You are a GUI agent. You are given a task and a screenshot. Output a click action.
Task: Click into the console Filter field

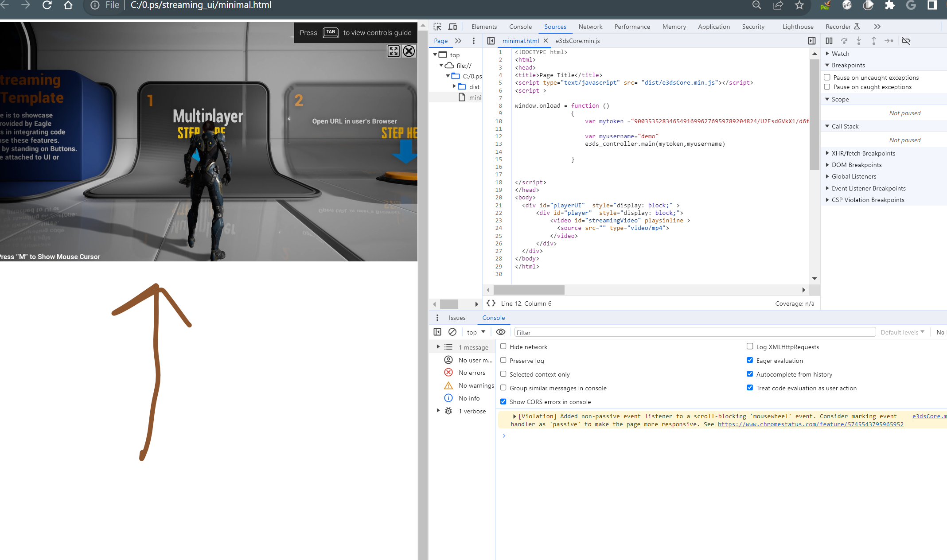(695, 332)
